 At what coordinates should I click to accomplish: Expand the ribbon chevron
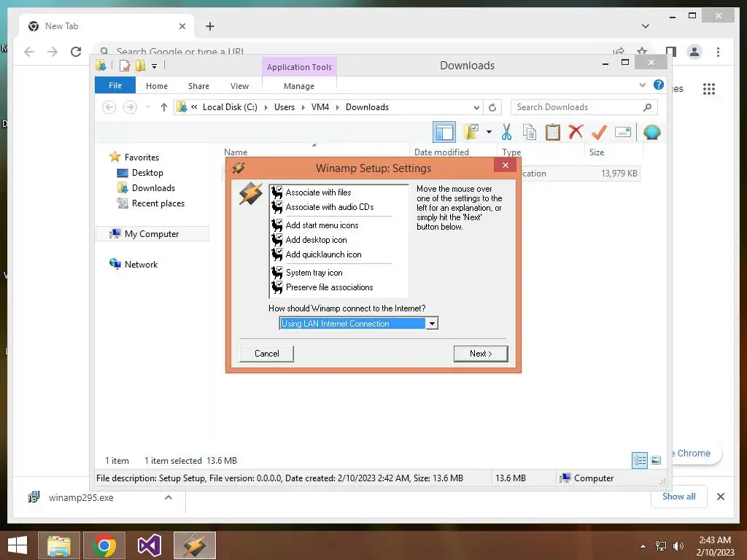[x=643, y=85]
